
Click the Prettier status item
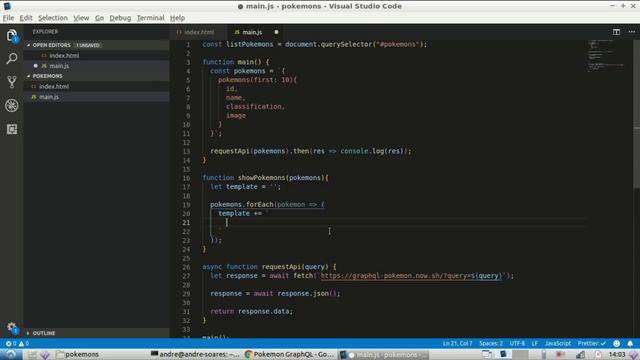point(591,343)
